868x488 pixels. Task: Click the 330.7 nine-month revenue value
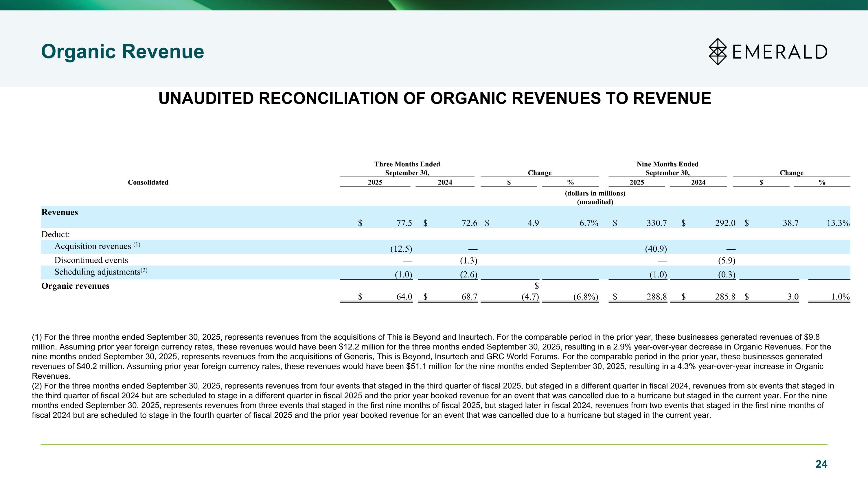click(656, 223)
